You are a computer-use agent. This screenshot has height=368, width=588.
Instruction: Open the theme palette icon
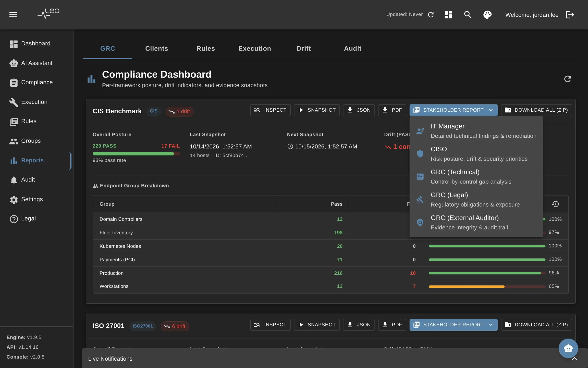487,15
